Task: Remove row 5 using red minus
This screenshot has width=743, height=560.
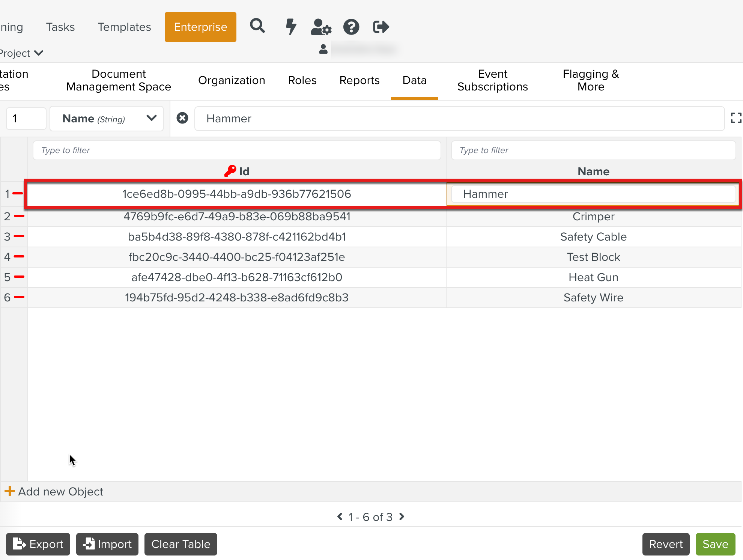Action: pyautogui.click(x=19, y=277)
